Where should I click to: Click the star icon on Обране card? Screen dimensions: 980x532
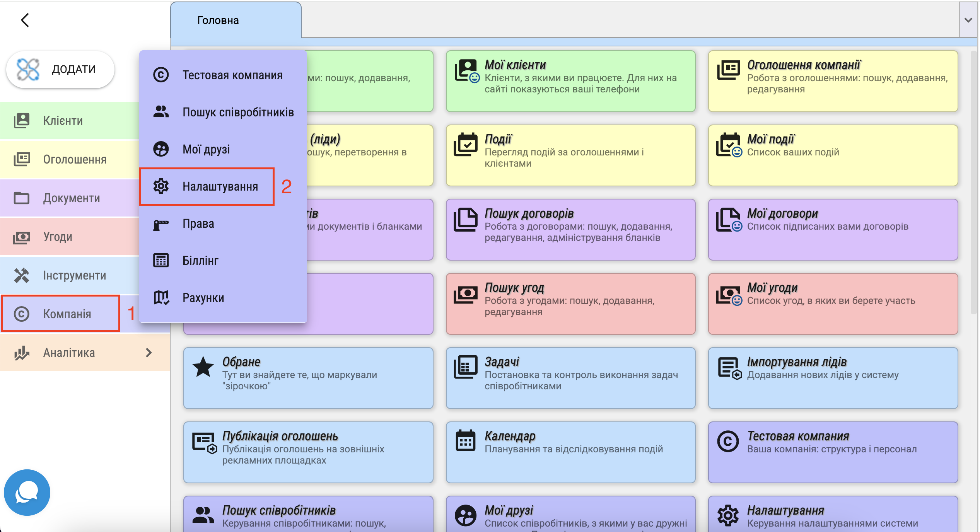[x=203, y=367]
